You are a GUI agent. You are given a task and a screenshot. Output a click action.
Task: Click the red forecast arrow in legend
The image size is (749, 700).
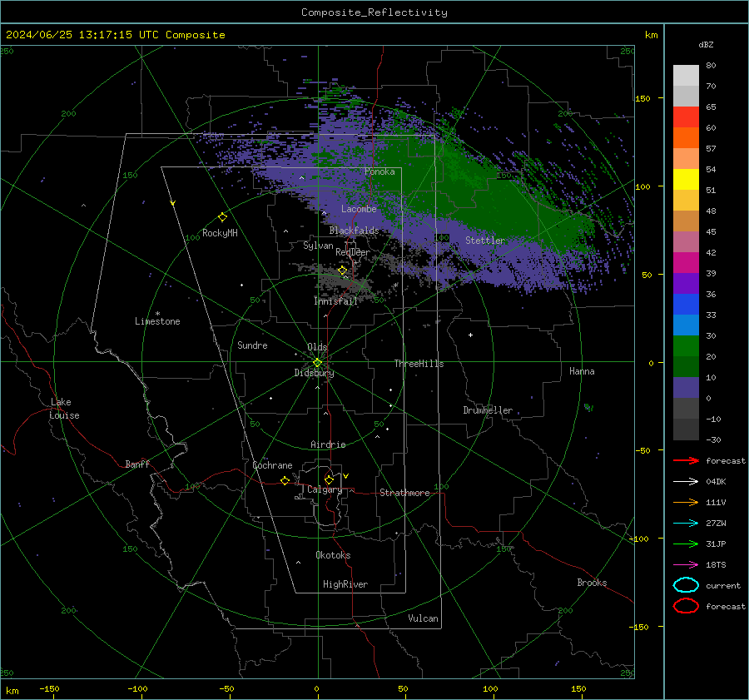pyautogui.click(x=686, y=460)
